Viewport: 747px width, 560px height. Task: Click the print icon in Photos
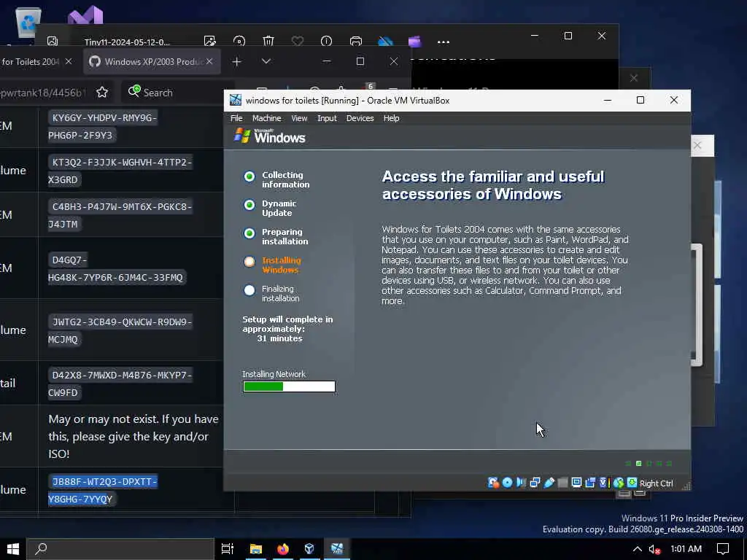pyautogui.click(x=356, y=42)
